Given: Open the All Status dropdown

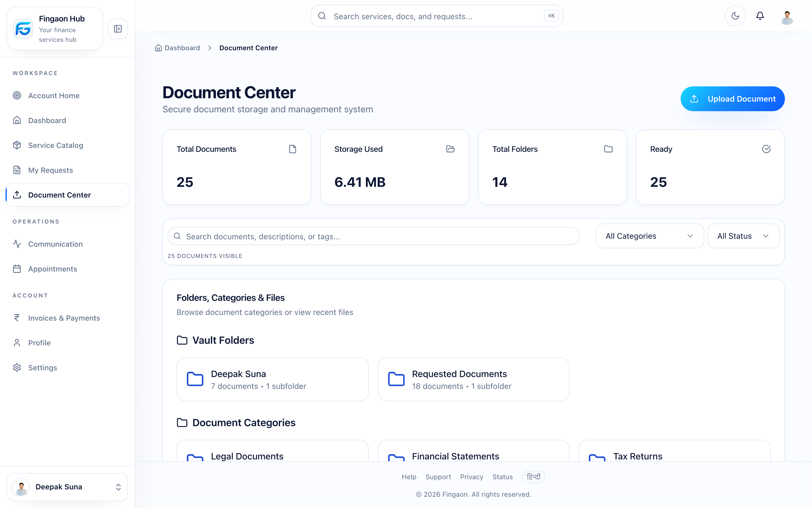Looking at the screenshot, I should pos(743,236).
